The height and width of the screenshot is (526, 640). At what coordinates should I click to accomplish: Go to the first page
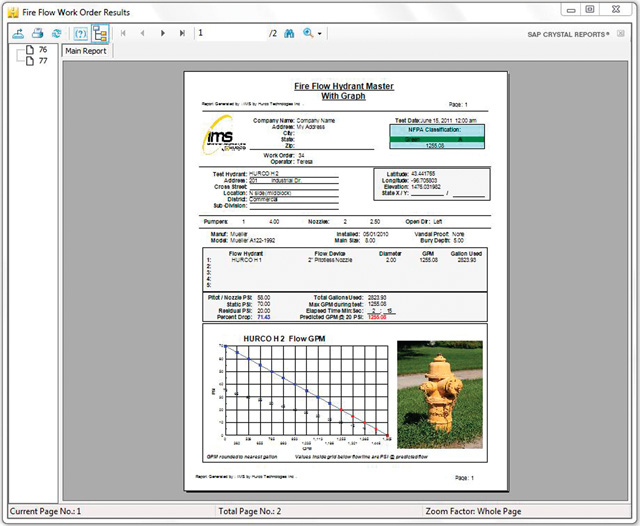124,33
